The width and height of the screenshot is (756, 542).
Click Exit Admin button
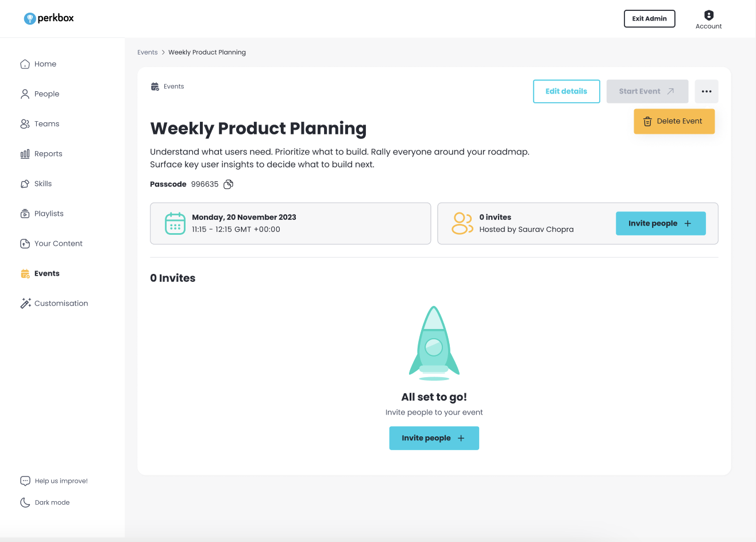pos(650,18)
